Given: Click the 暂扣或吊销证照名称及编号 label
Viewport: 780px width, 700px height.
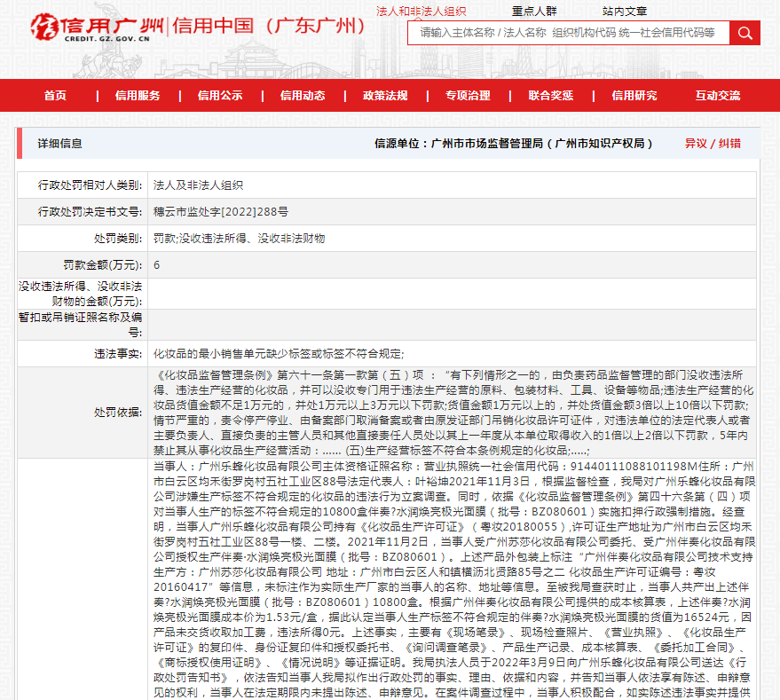Looking at the screenshot, I should 81,325.
